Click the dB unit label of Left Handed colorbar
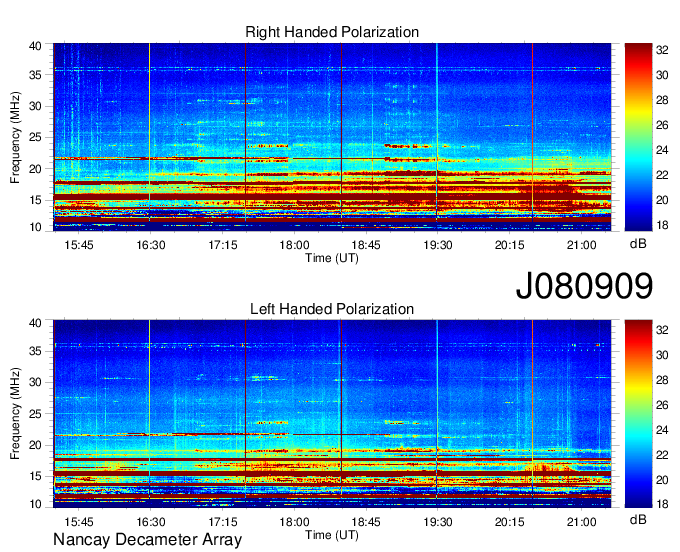The width and height of the screenshot is (680, 552). point(638,519)
